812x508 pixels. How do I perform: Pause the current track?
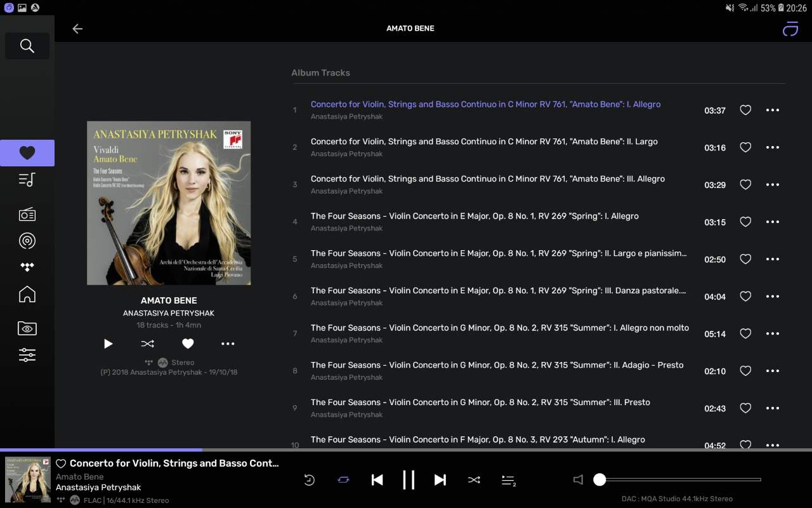click(x=409, y=480)
